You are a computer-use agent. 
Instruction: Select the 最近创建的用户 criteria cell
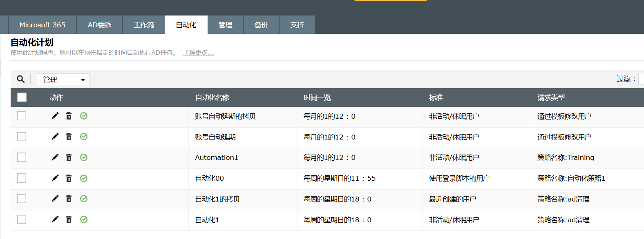point(452,199)
